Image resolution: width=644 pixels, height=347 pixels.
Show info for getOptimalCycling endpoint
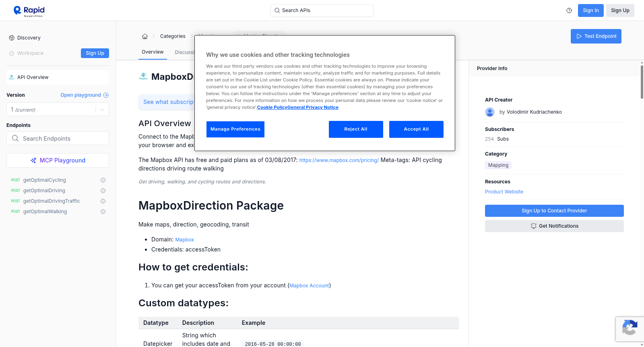(x=103, y=180)
